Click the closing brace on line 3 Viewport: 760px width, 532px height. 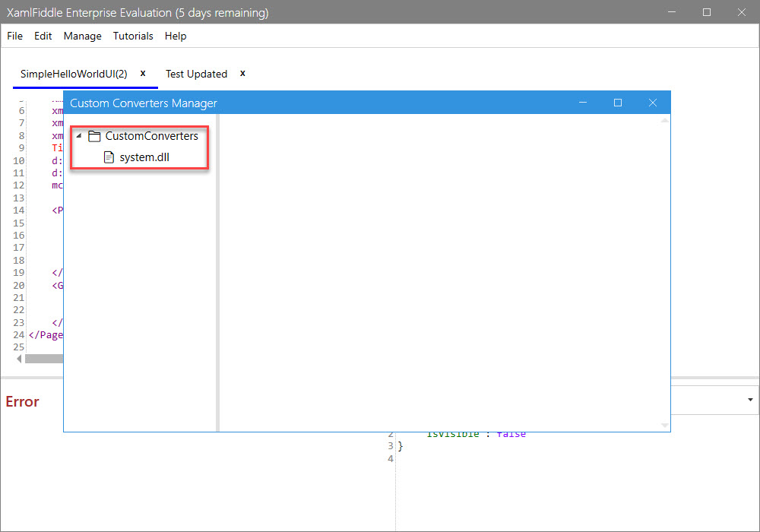(x=401, y=446)
